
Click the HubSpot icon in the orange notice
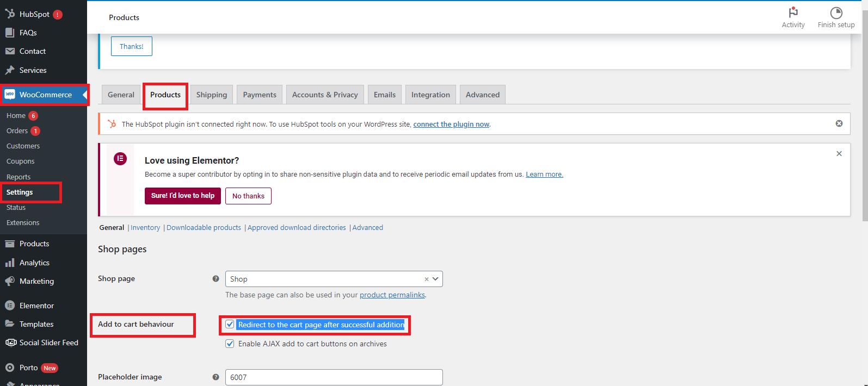(112, 124)
